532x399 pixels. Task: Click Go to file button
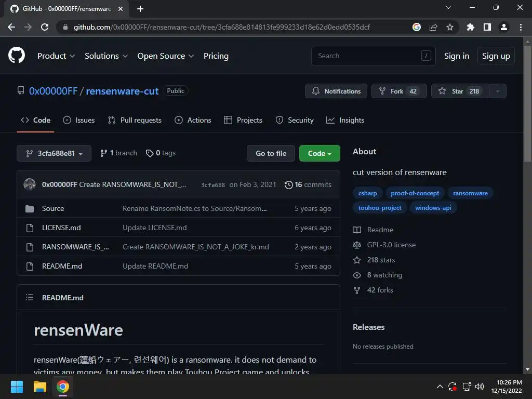pyautogui.click(x=271, y=153)
